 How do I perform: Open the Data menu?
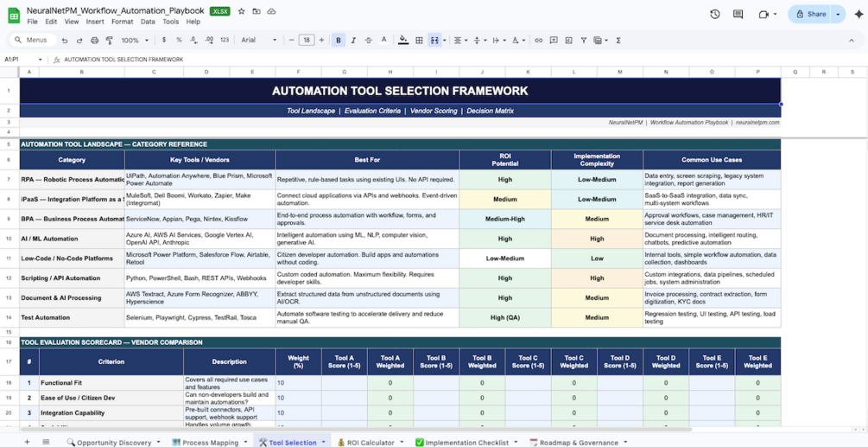coord(148,22)
